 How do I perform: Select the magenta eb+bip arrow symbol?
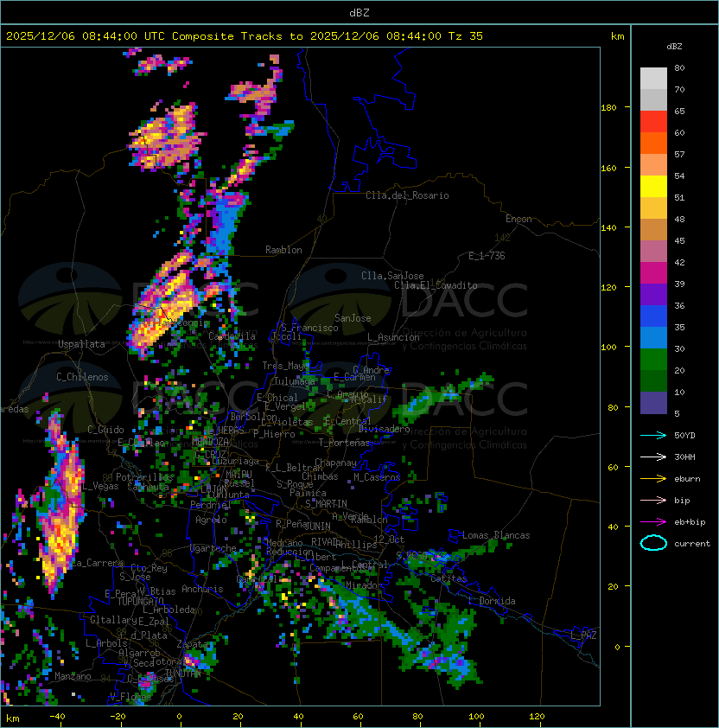pyautogui.click(x=653, y=522)
